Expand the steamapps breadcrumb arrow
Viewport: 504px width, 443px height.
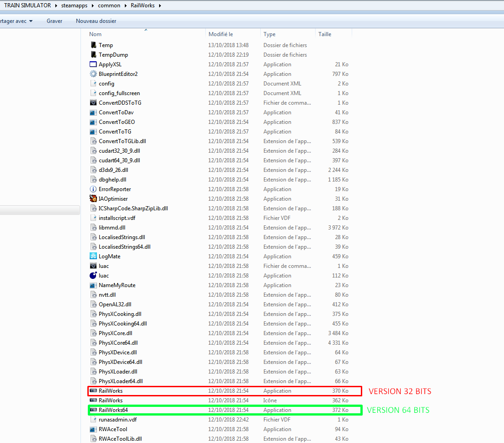93,5
